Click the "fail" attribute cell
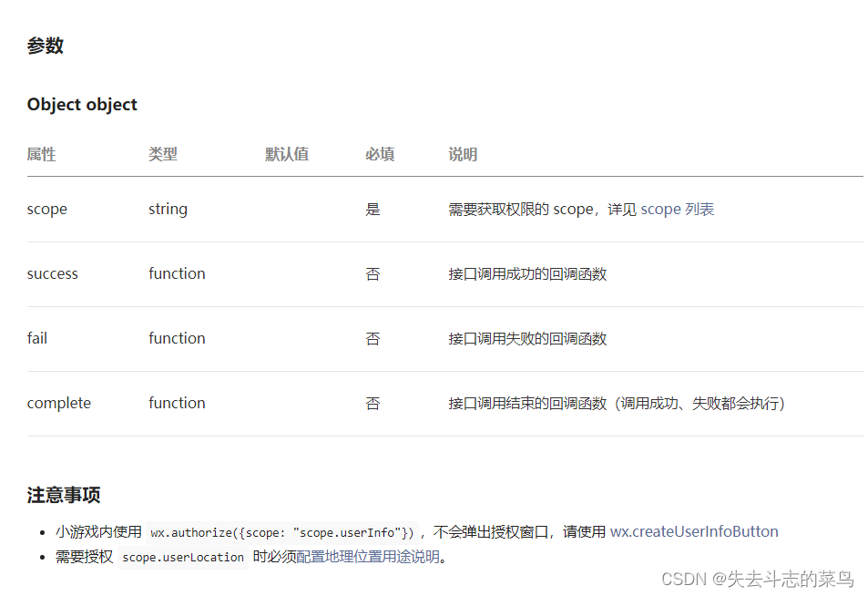The image size is (868, 596). tap(37, 338)
